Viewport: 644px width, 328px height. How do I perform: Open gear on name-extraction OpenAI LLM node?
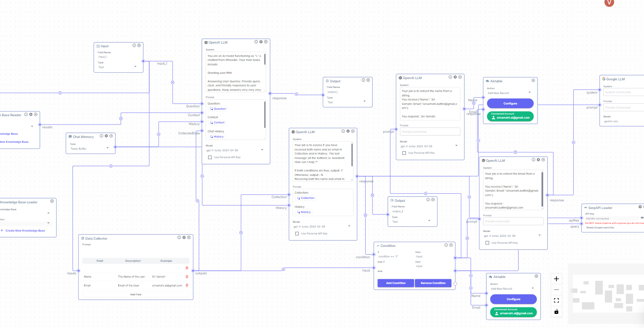point(455,77)
